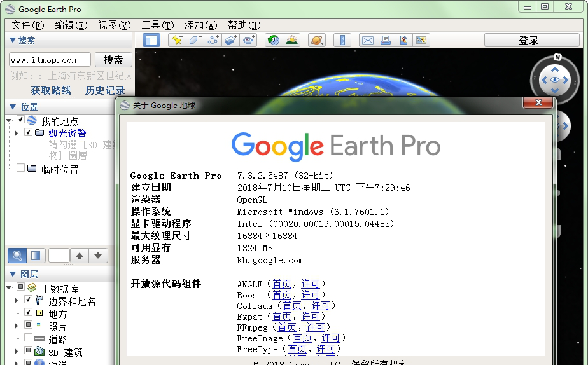Image resolution: width=588 pixels, height=379 pixels.
Task: Uncheck 地方 layer
Action: 28,312
